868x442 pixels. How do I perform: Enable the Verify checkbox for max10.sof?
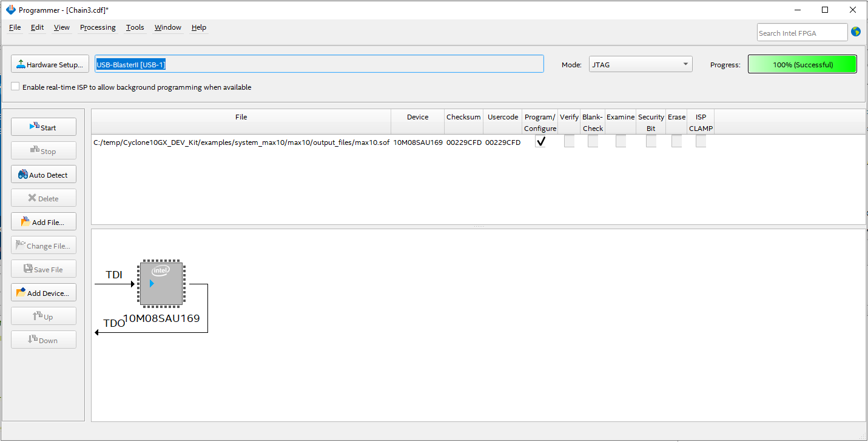pyautogui.click(x=569, y=142)
